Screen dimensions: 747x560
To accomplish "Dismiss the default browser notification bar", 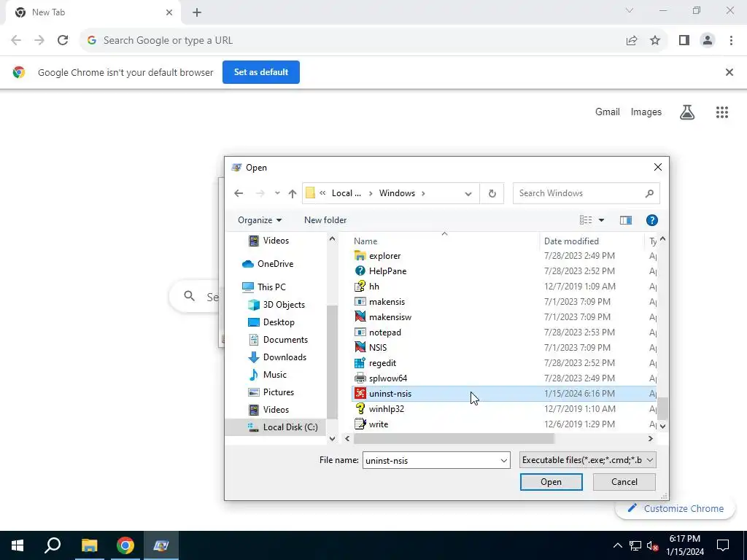I will pyautogui.click(x=729, y=72).
